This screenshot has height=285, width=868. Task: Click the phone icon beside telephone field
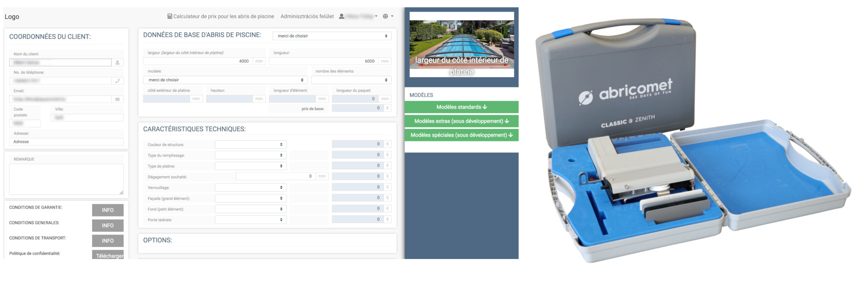point(117,81)
